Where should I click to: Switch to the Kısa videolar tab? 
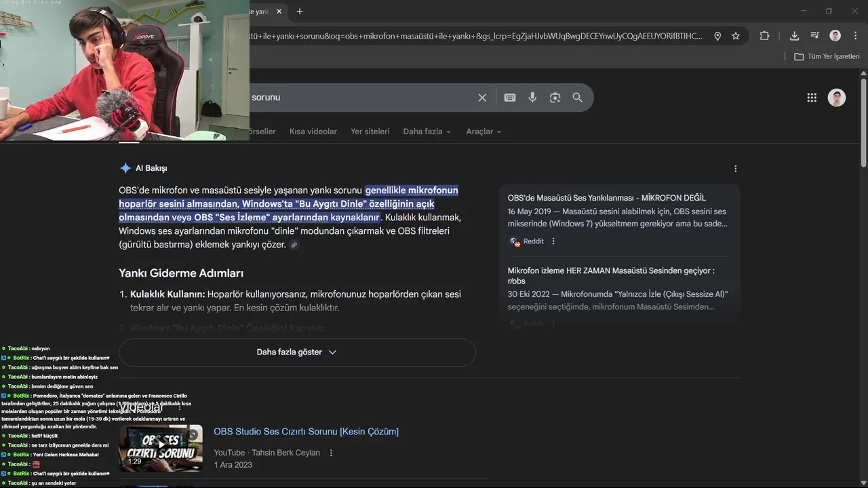pyautogui.click(x=313, y=131)
